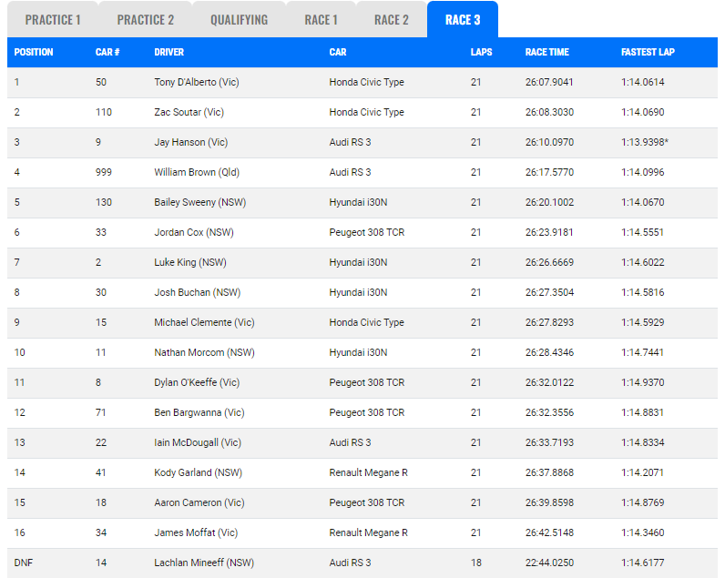Screen dimensions: 725x588
Task: Click fastest lap 1:14.5551
Action: pyautogui.click(x=642, y=232)
